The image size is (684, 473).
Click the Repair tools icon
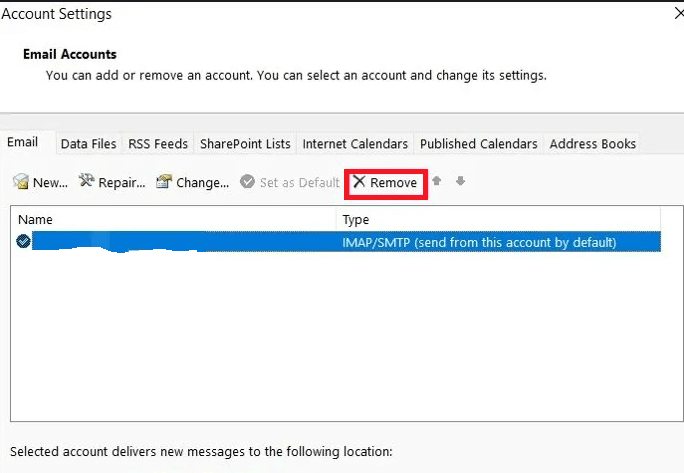[x=86, y=182]
